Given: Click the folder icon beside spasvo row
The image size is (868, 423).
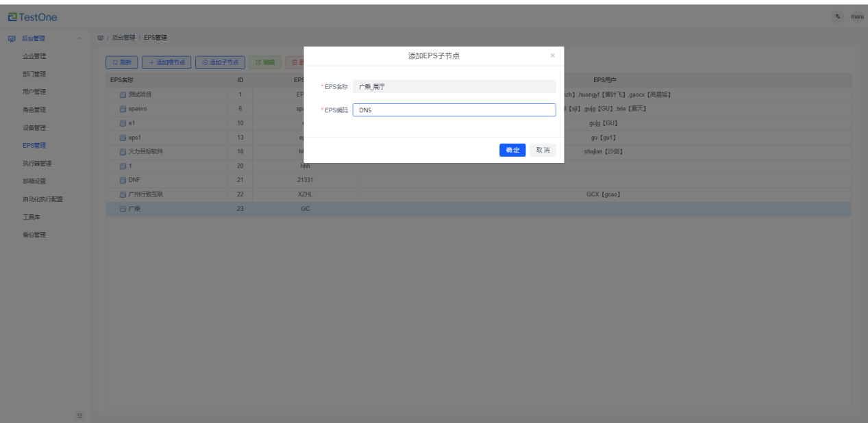Looking at the screenshot, I should click(123, 109).
